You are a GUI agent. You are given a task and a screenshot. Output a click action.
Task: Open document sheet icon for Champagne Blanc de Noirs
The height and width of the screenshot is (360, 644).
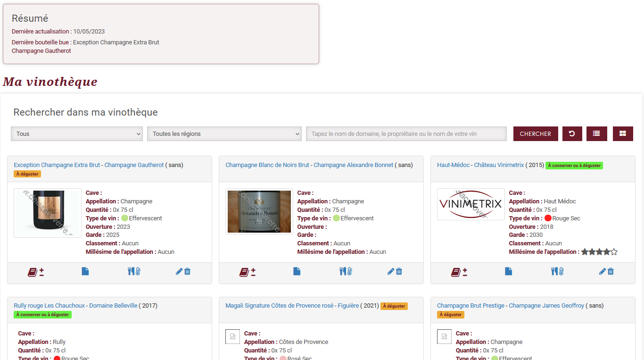[297, 271]
